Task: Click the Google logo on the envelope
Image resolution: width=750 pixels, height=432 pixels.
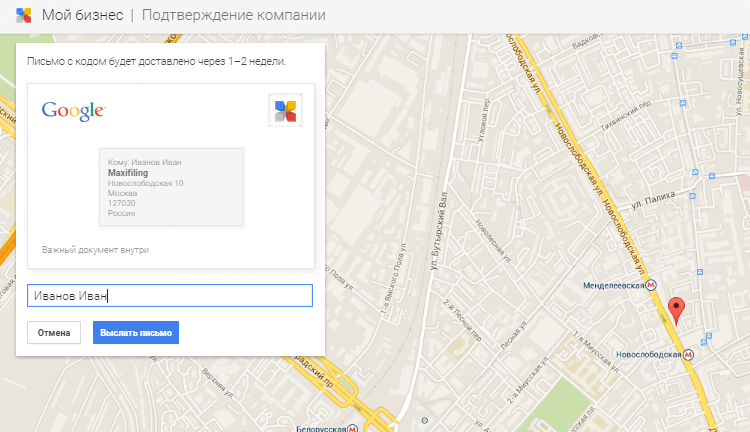Action: (x=74, y=110)
